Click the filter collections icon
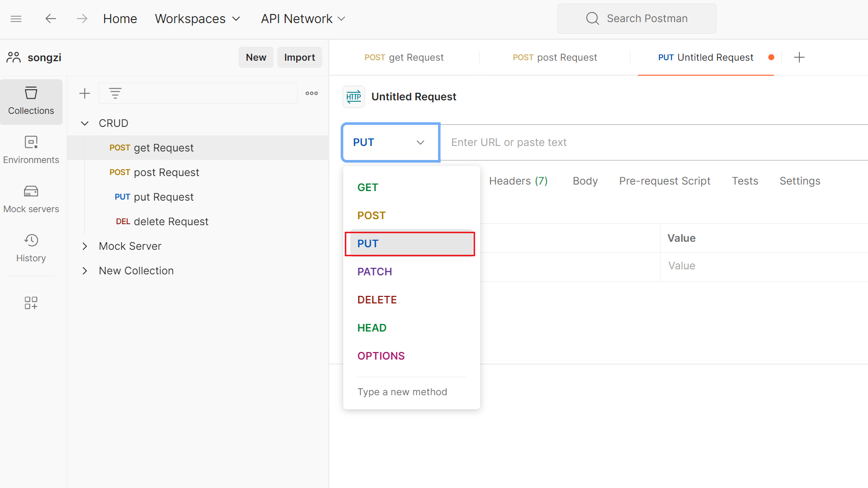 (115, 93)
